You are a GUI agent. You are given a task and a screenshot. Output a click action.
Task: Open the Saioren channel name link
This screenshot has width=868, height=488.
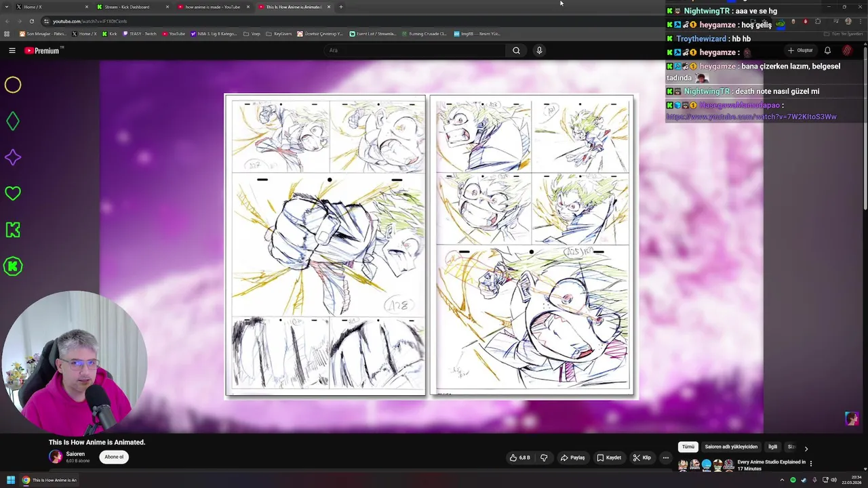point(75,454)
